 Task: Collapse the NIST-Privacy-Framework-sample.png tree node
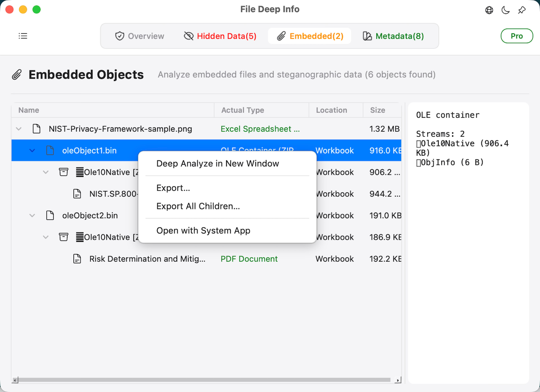(x=19, y=129)
